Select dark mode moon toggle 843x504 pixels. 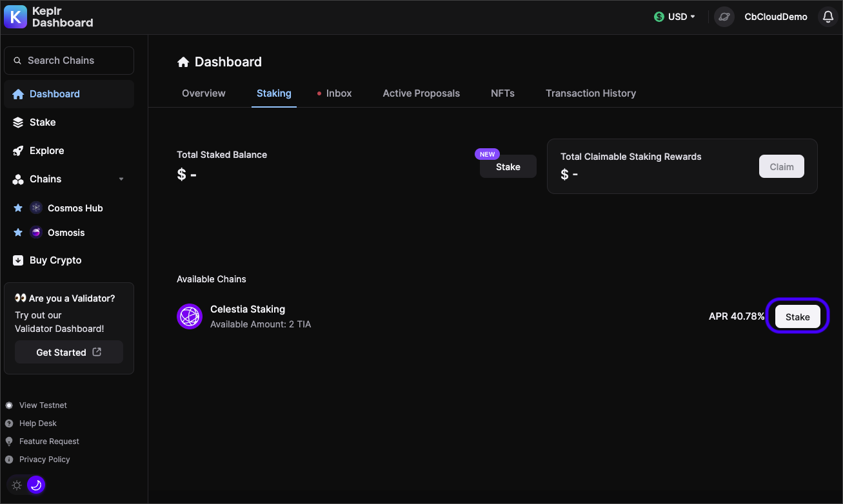(x=36, y=485)
